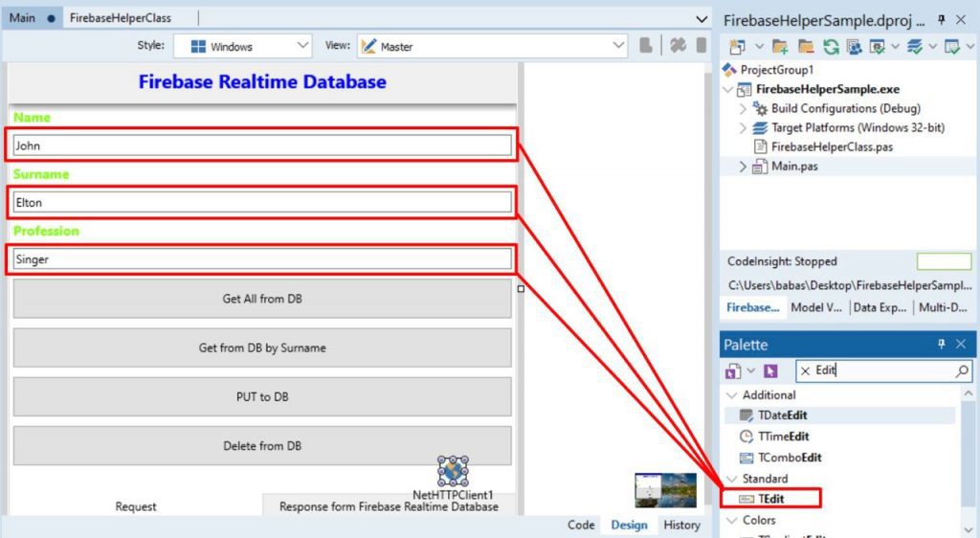Click the NetHTTPClient1 globe component on the form
This screenshot has height=538, width=980.
453,471
